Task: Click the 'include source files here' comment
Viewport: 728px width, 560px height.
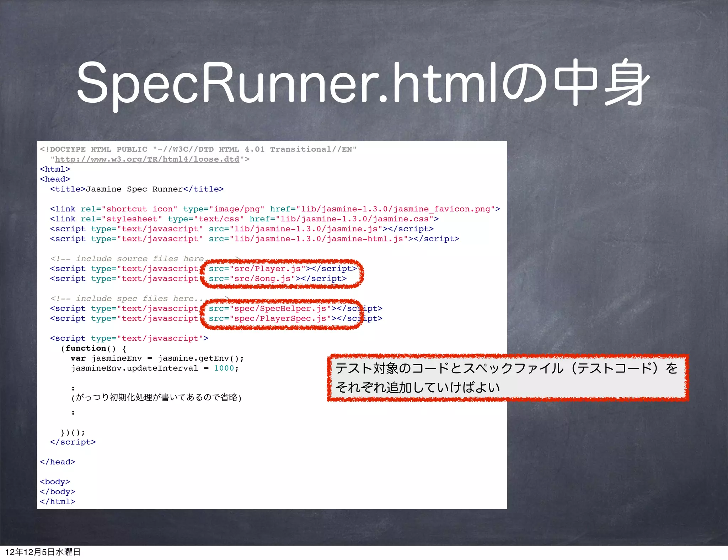Action: [x=145, y=259]
